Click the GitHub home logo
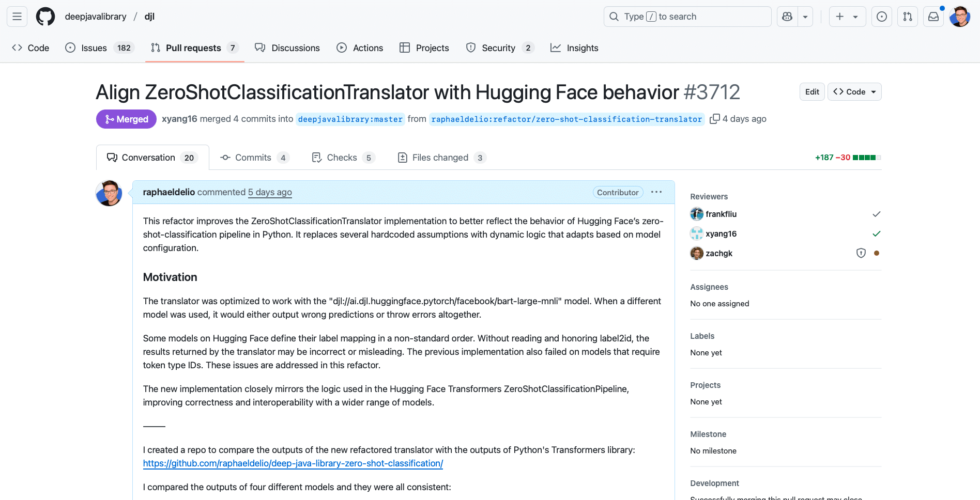980x500 pixels. tap(45, 16)
